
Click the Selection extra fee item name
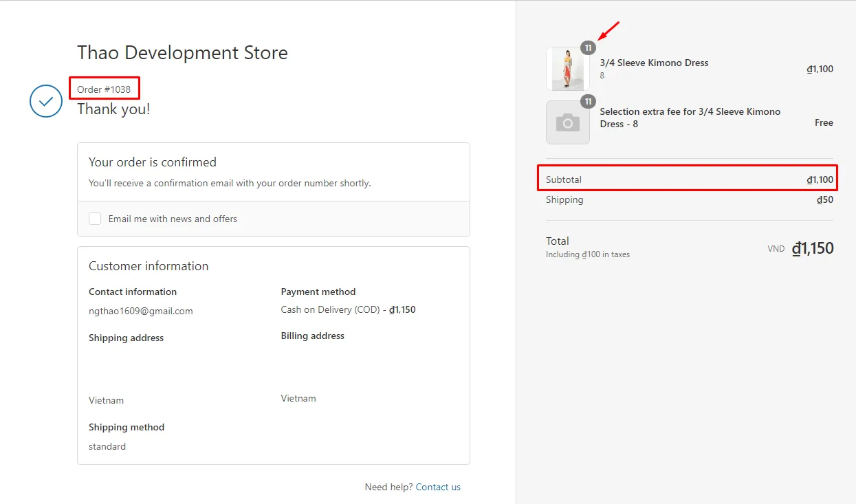point(690,118)
